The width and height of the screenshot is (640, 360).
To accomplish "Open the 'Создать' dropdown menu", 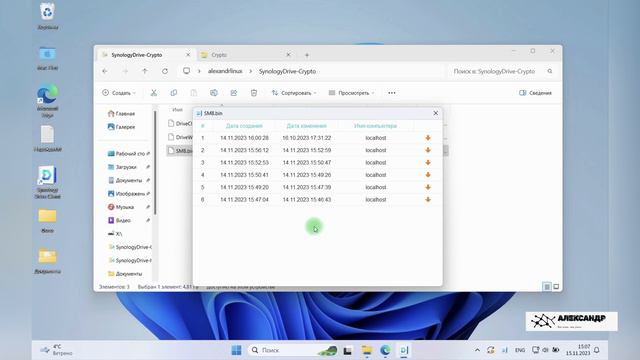I will 119,93.
